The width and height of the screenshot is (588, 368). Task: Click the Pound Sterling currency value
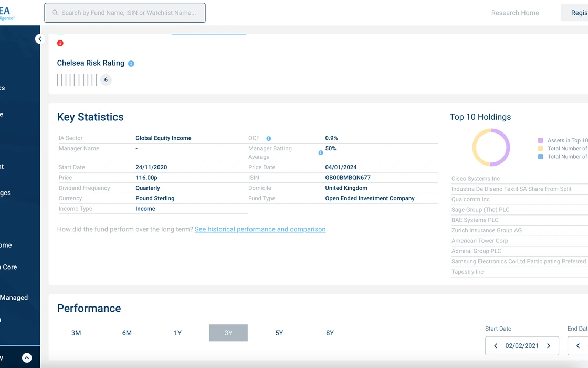(155, 198)
